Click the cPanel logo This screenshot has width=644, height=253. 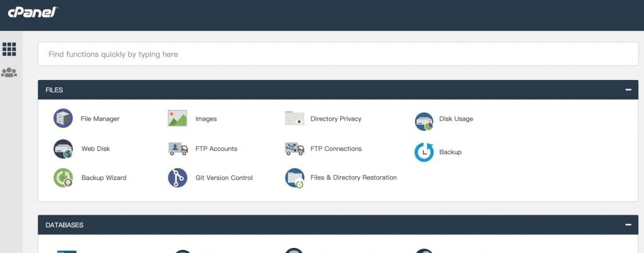[x=33, y=11]
